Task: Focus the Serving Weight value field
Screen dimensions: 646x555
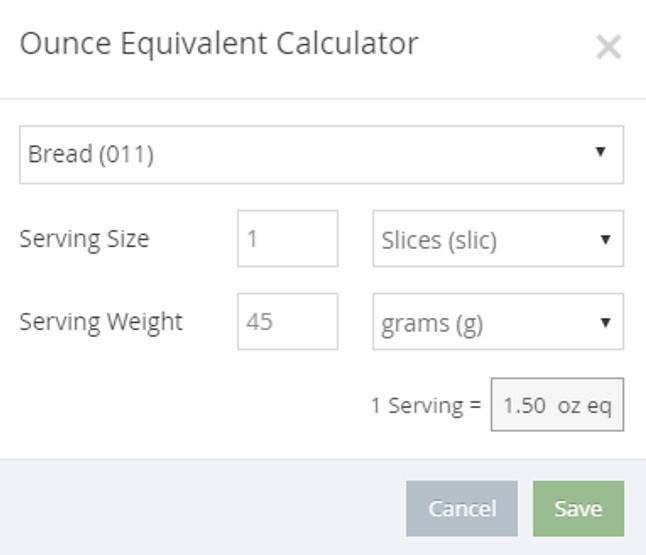Action: [x=287, y=322]
